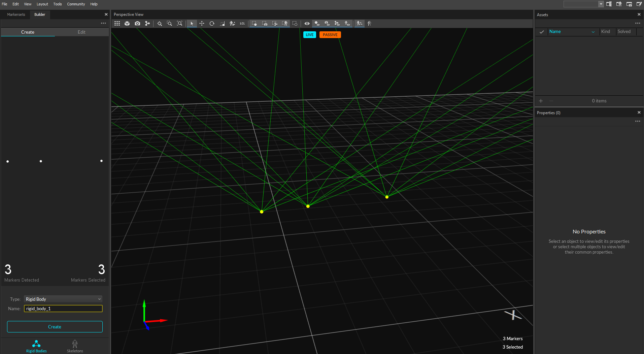The width and height of the screenshot is (644, 354).
Task: Click the Name column sort chevron
Action: (593, 32)
